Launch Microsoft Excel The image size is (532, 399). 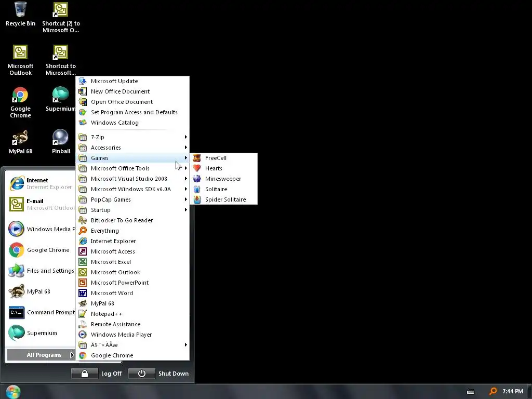click(132, 262)
